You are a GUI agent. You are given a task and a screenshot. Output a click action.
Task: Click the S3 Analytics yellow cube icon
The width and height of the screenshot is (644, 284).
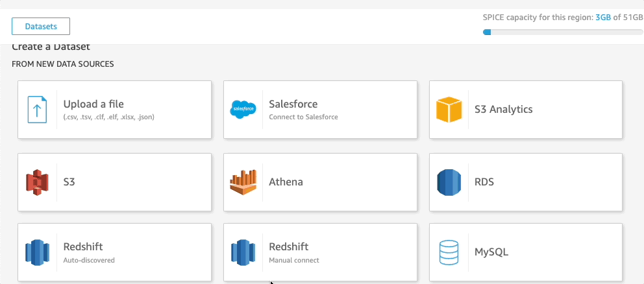[449, 110]
